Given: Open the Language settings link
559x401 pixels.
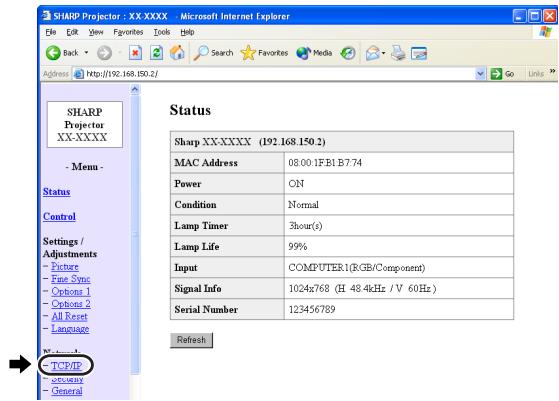Looking at the screenshot, I should tap(70, 329).
